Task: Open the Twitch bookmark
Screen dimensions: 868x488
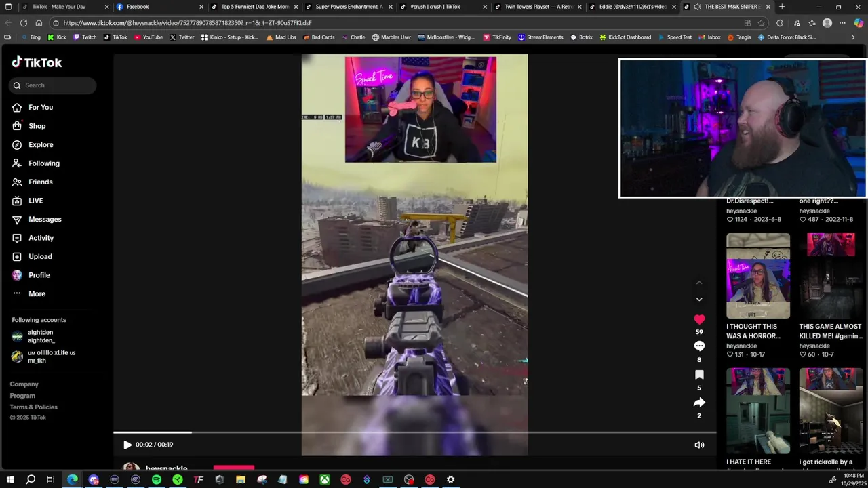Action: pos(84,37)
